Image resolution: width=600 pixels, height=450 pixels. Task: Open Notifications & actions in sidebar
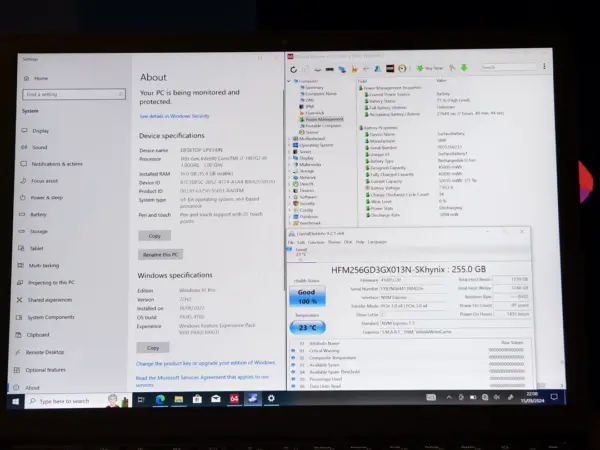[x=51, y=164]
